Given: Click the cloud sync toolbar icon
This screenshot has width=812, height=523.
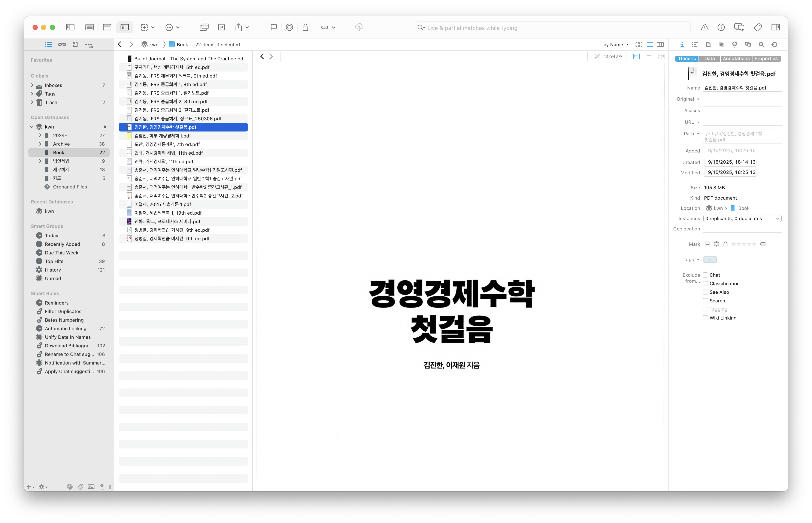Looking at the screenshot, I should (x=359, y=27).
